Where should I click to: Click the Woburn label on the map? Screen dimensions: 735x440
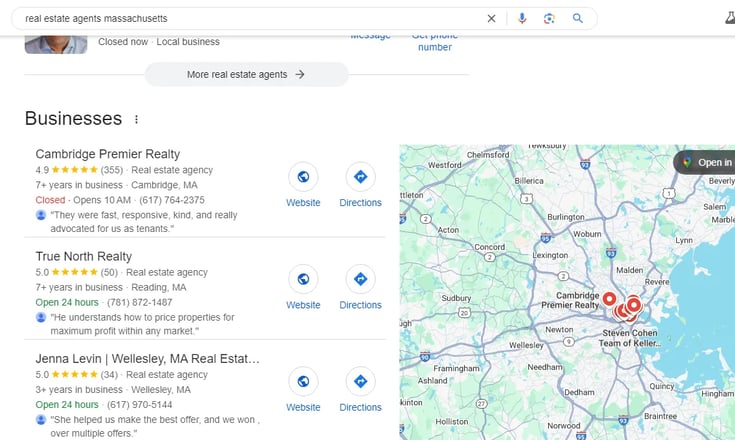pyautogui.click(x=587, y=234)
